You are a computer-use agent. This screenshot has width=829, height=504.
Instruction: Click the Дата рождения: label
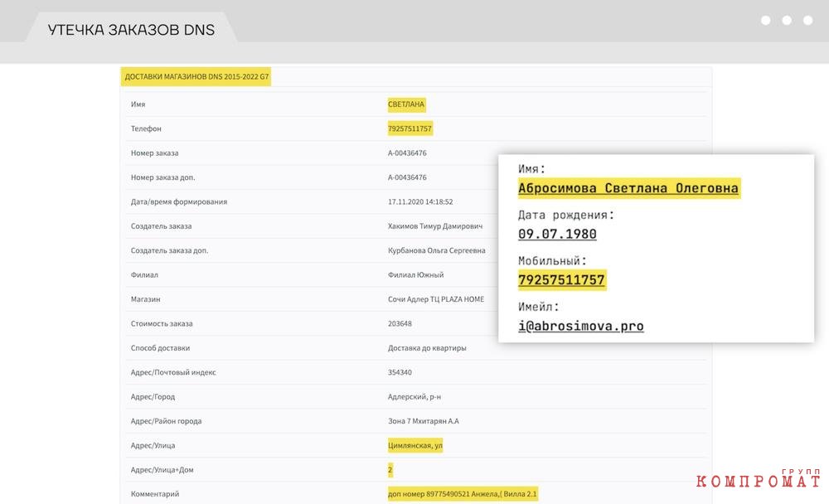point(565,215)
